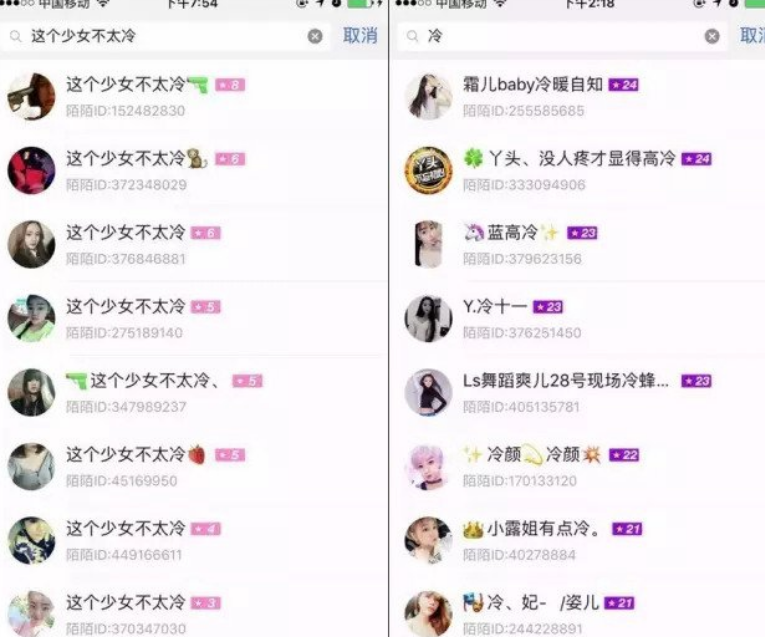Cancel the right search with 取消

pyautogui.click(x=752, y=36)
